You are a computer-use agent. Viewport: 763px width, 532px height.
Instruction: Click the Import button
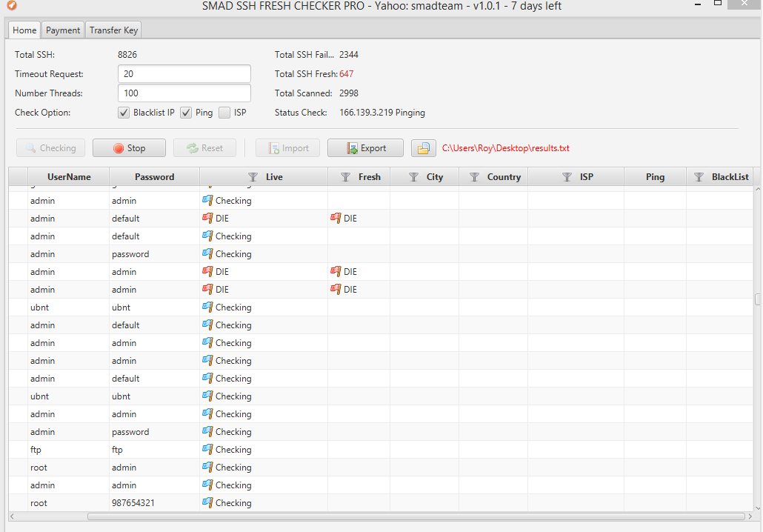coord(287,148)
